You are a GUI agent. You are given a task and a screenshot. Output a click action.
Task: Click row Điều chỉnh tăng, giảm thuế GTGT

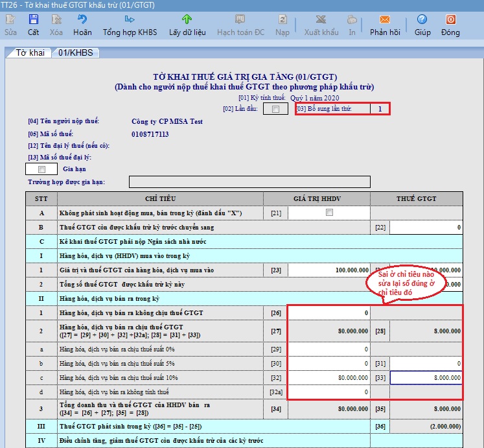244,441
